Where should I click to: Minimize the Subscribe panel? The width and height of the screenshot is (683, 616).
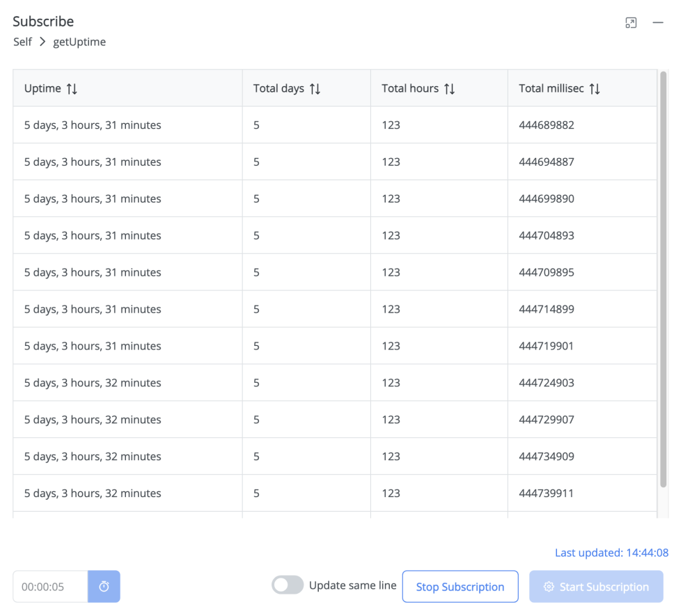click(x=657, y=23)
